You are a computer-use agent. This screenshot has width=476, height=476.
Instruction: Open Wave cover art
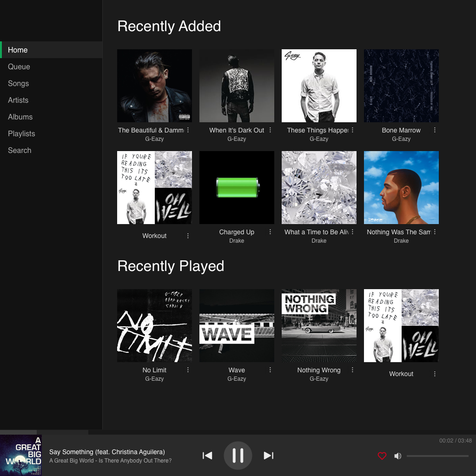(x=237, y=325)
